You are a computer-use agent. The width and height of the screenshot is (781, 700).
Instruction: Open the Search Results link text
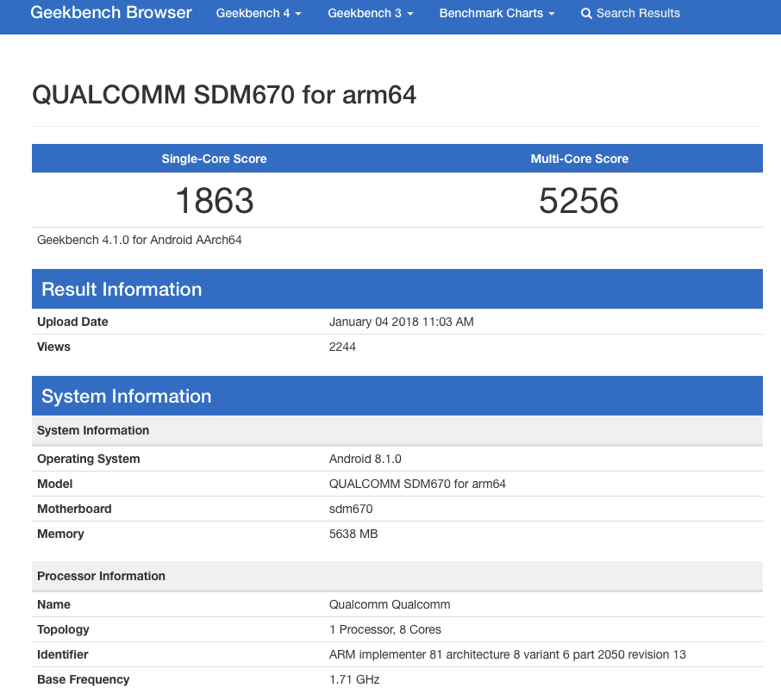tap(638, 14)
